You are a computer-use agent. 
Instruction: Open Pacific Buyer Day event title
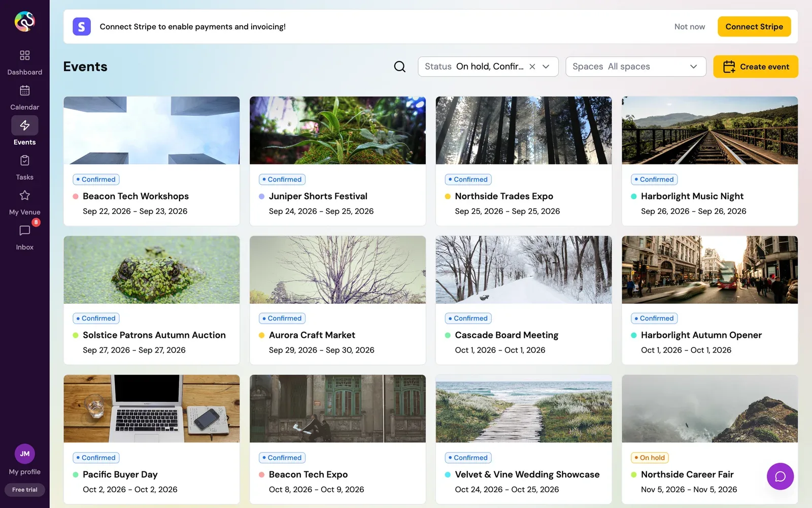120,474
